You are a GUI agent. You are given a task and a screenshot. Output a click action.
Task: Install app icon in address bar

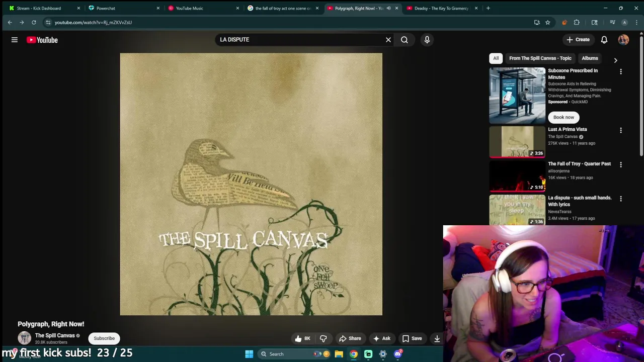tap(537, 22)
